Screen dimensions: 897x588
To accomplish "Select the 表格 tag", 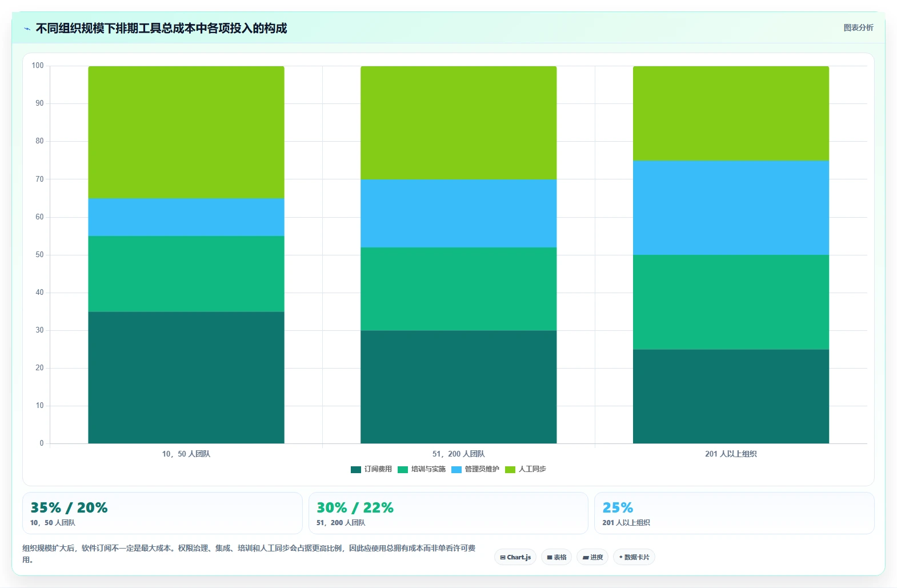I will pos(556,557).
